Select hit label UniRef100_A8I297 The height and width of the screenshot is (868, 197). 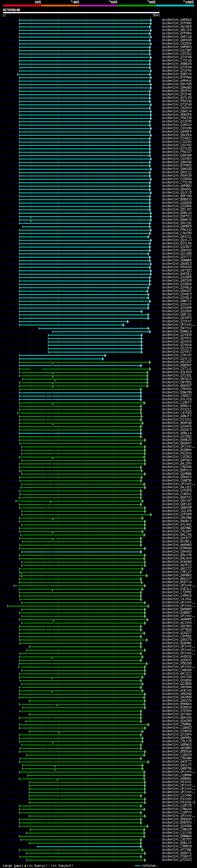point(177,362)
